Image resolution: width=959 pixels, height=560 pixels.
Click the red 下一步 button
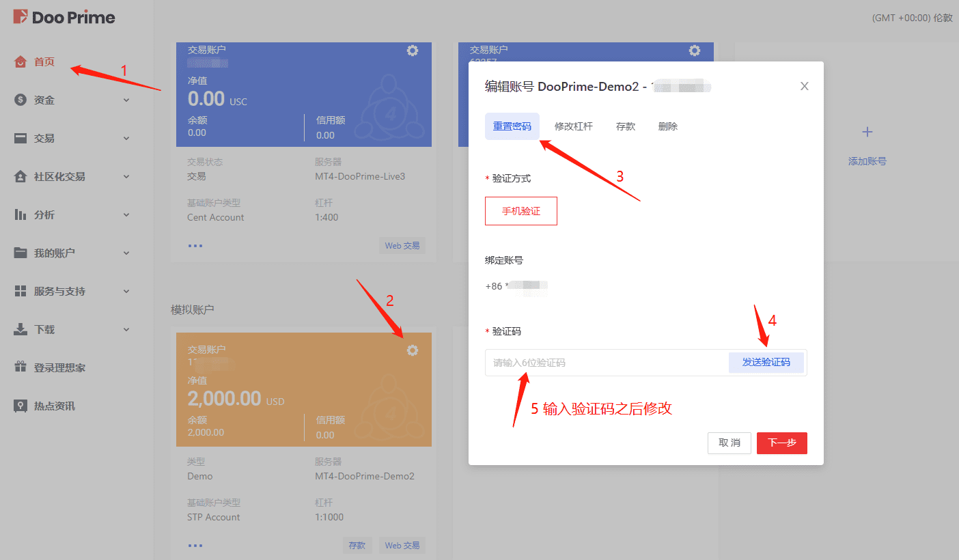[x=781, y=443]
